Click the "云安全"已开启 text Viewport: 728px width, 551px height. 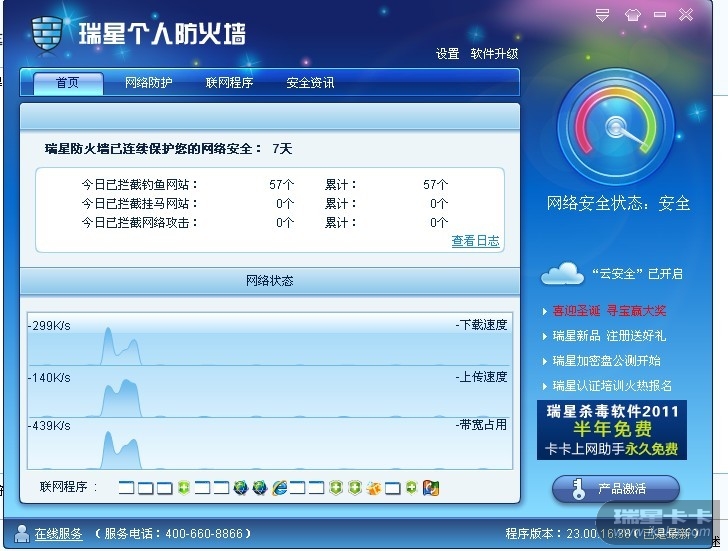click(637, 274)
